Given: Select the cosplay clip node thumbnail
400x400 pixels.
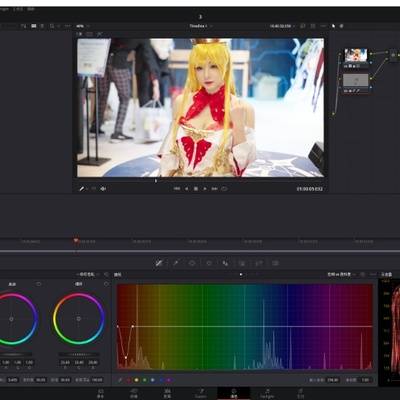Looking at the screenshot, I should (356, 55).
